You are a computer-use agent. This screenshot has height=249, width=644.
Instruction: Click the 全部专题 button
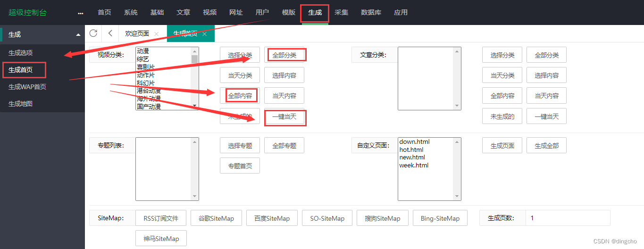click(284, 145)
